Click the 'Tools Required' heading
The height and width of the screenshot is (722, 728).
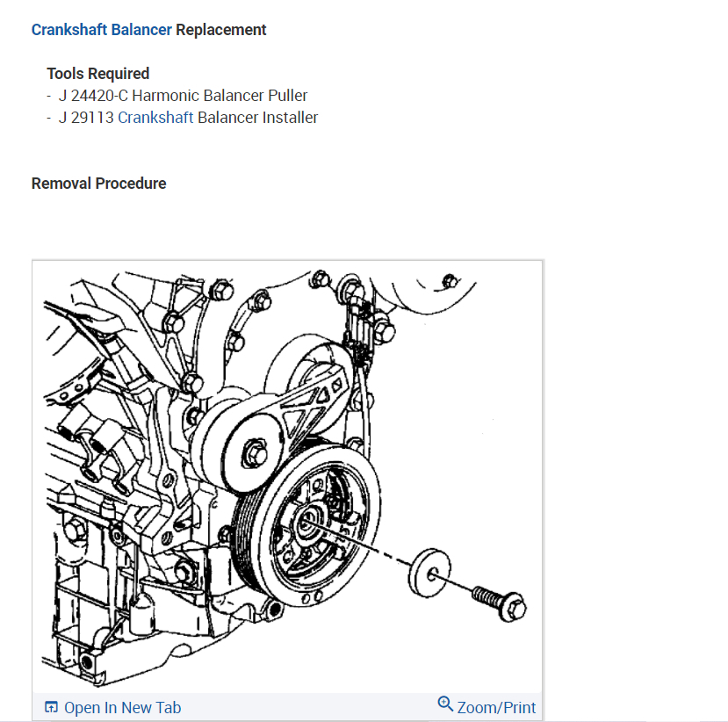coord(98,74)
